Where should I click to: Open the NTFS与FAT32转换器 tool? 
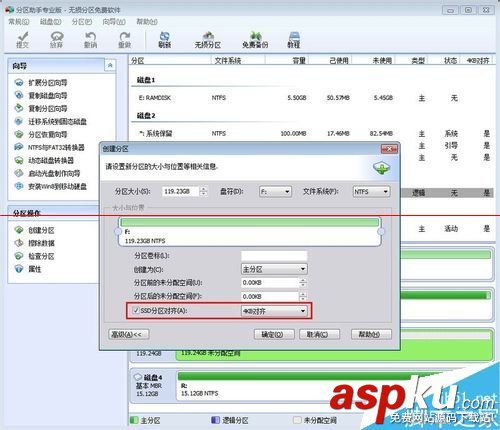click(x=49, y=147)
